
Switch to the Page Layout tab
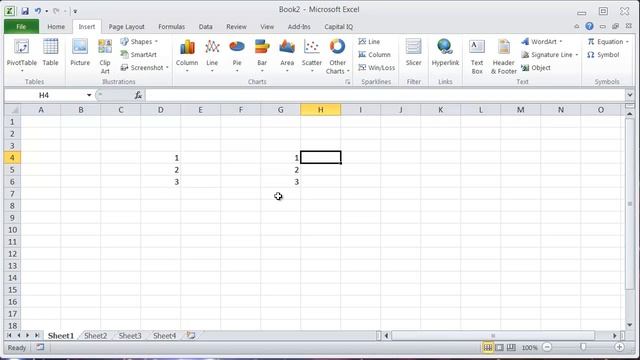tap(127, 27)
